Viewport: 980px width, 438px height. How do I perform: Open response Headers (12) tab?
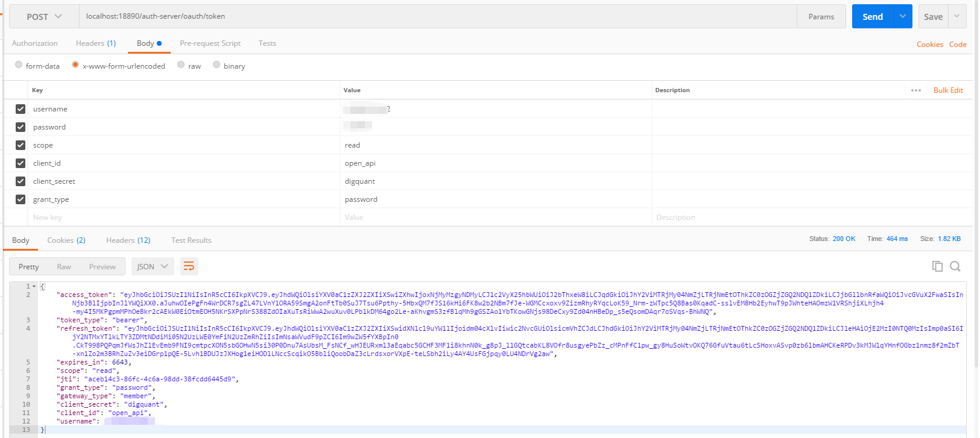(128, 240)
